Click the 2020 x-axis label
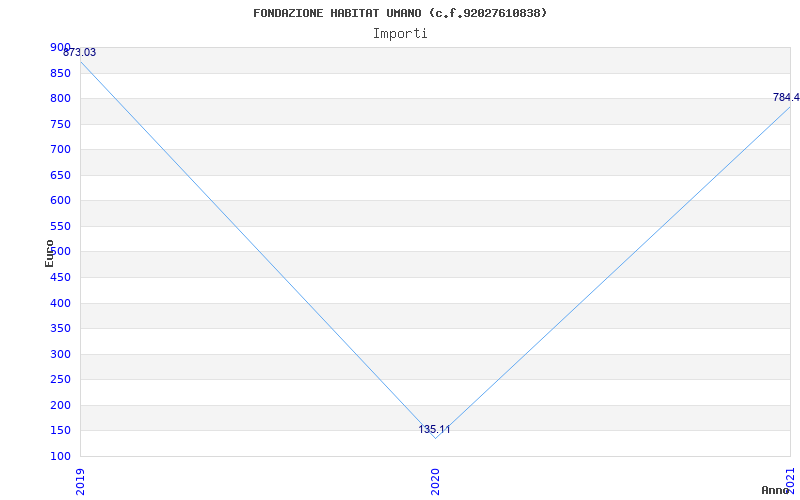The image size is (800, 500). point(435,482)
